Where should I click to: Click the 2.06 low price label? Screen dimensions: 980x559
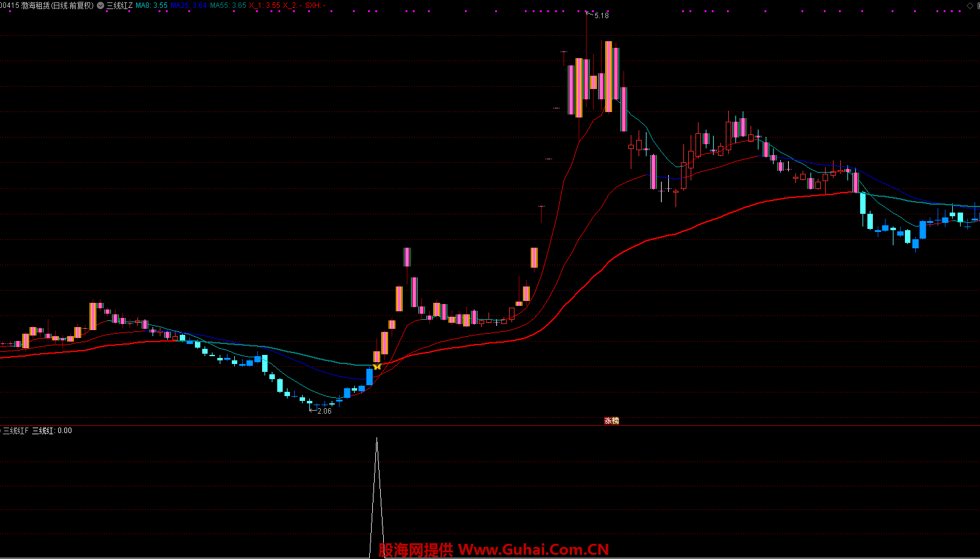click(x=324, y=411)
